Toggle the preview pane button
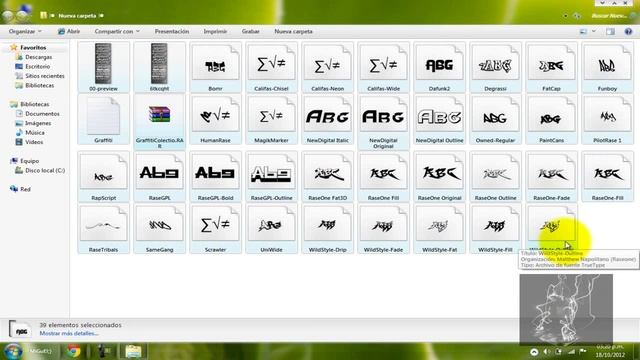 click(610, 31)
